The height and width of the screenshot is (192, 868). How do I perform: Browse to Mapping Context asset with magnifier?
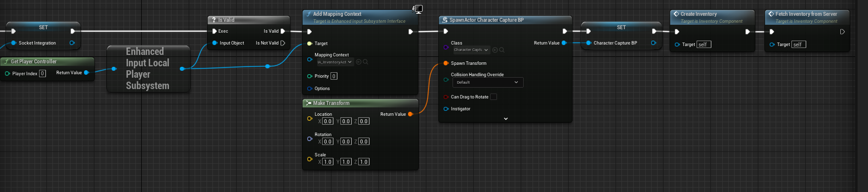[366, 62]
